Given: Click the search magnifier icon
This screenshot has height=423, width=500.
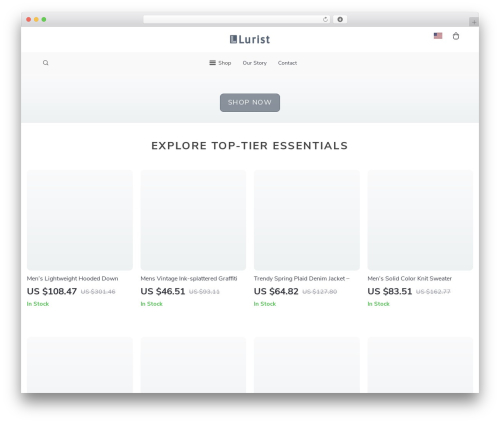Looking at the screenshot, I should (46, 63).
